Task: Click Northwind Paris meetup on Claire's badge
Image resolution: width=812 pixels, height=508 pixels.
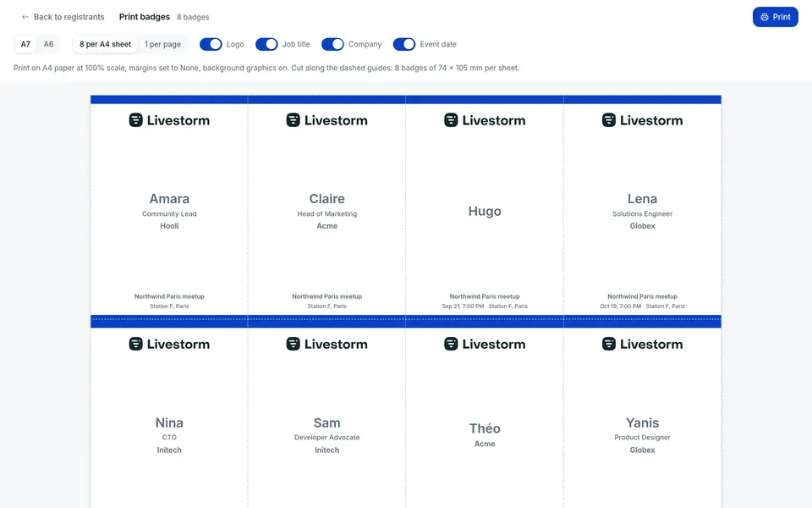Action: coord(326,296)
